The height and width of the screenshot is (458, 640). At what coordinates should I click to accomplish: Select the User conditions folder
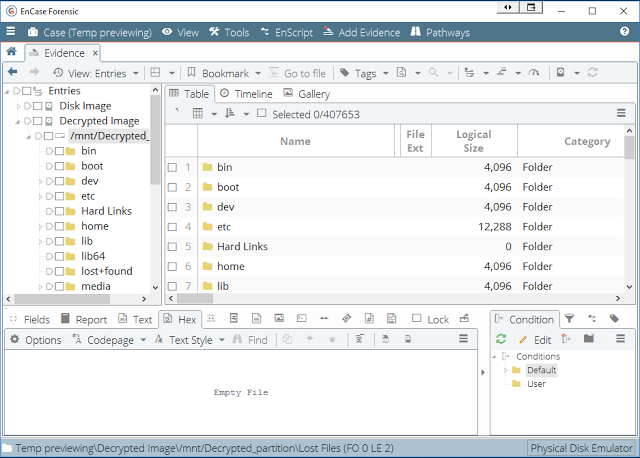point(536,384)
